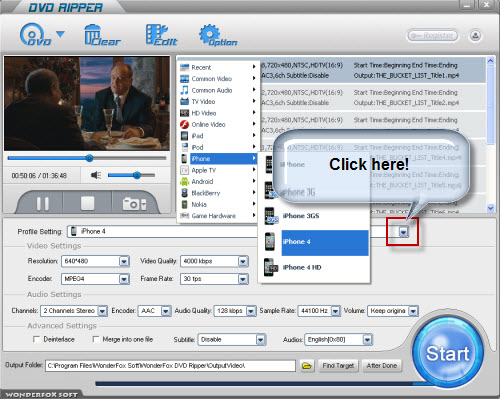
Task: Open the Profile Setting dropdown arrow
Action: (403, 232)
